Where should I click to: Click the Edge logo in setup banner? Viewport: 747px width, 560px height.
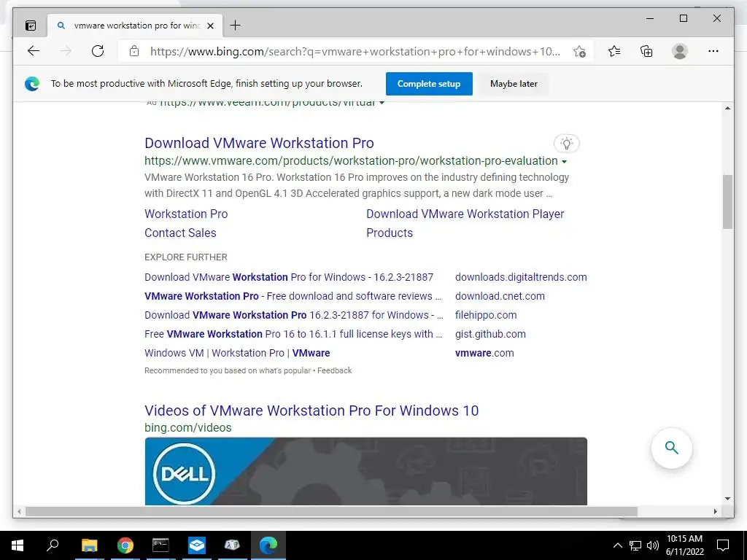[x=32, y=84]
